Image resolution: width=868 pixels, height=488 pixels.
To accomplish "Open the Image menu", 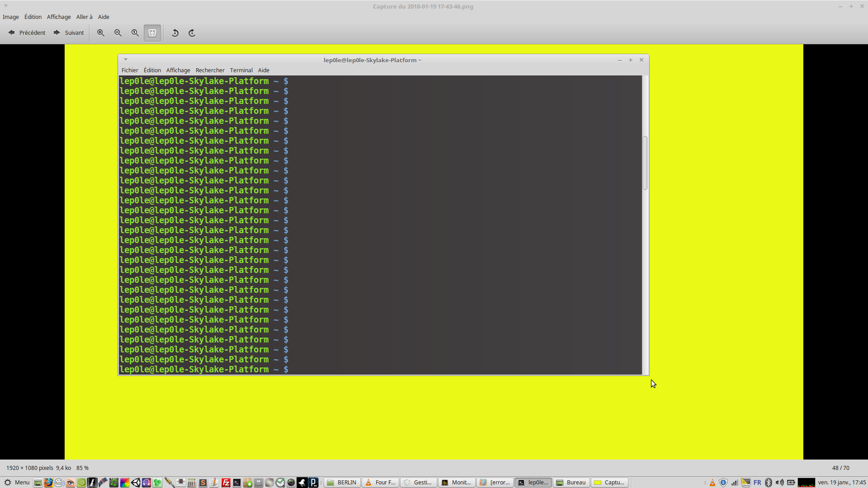I will 11,17.
